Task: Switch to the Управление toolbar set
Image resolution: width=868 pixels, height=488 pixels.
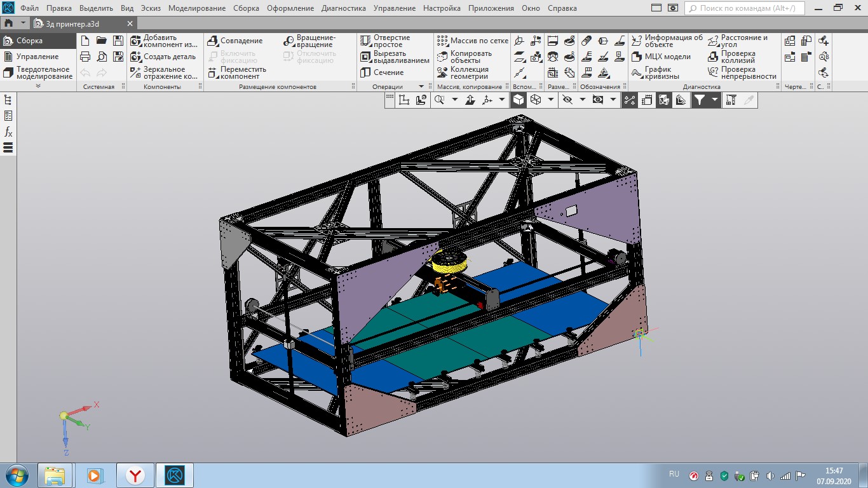Action: coord(37,57)
